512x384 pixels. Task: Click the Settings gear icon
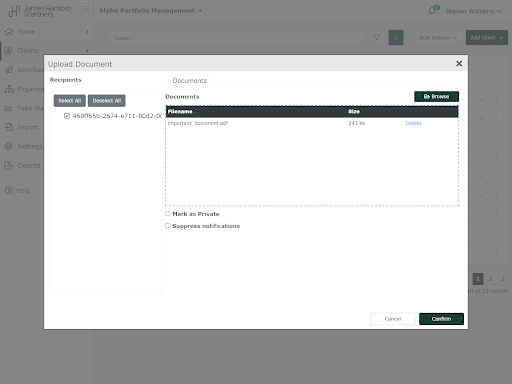(9, 146)
